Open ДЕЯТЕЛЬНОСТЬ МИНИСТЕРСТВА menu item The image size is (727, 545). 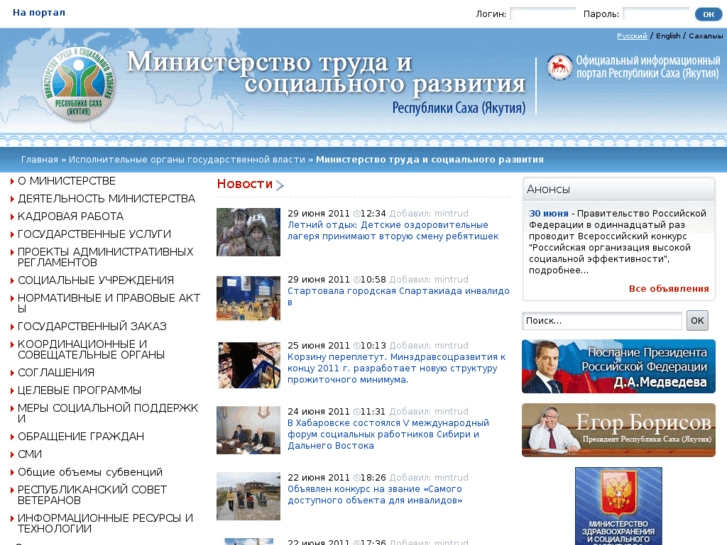[x=106, y=199]
